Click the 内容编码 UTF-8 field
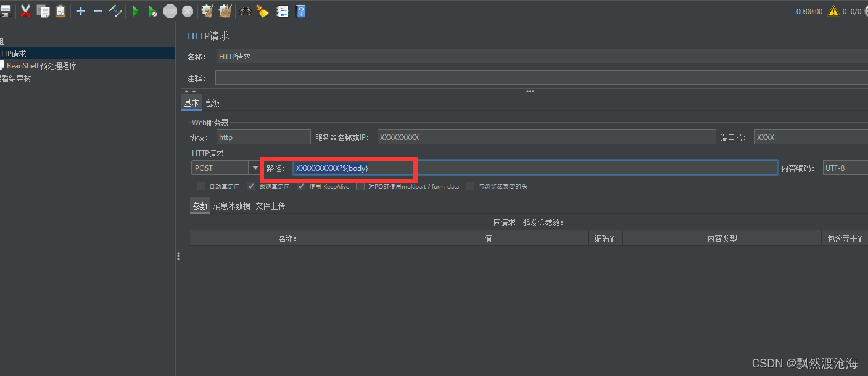 845,168
